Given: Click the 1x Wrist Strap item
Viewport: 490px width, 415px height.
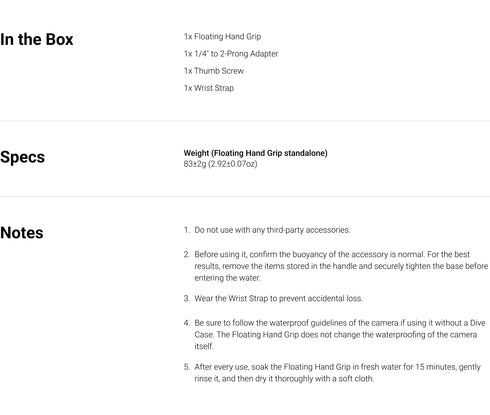Looking at the screenshot, I should [209, 88].
